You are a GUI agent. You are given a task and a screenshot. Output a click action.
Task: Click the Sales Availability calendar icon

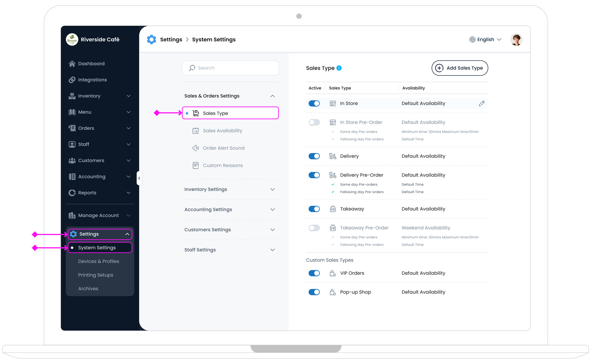tap(196, 131)
